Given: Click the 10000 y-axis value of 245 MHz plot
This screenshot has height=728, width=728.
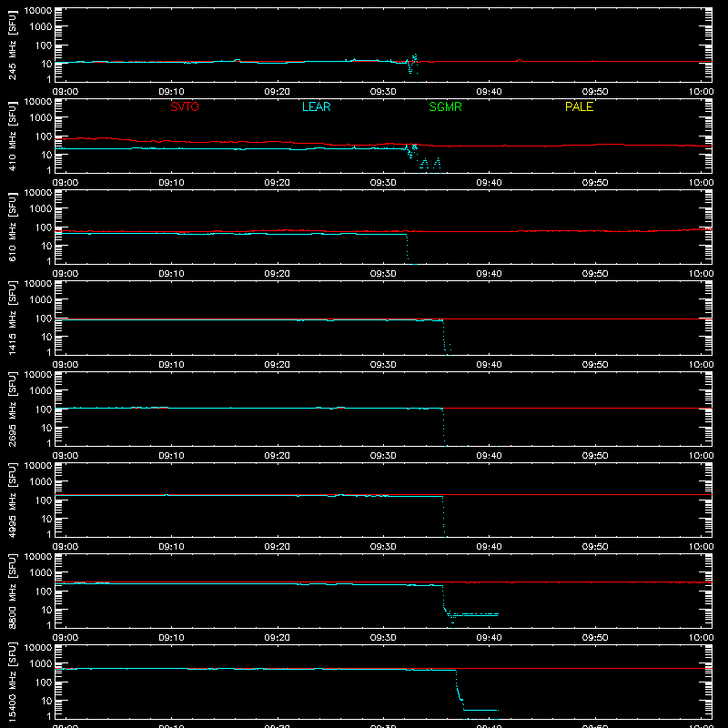Looking at the screenshot, I should 38,11.
